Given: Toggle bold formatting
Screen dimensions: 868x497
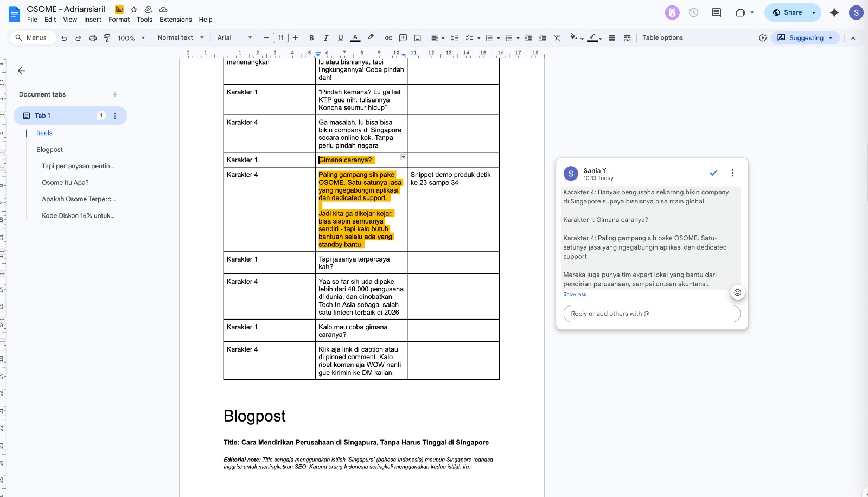Looking at the screenshot, I should tap(311, 38).
